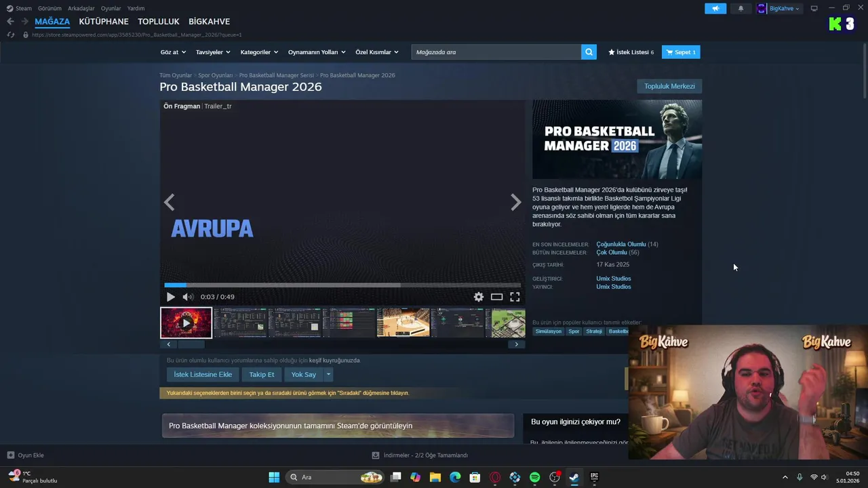Switch to Big Picture mode monitor icon
This screenshot has width=868, height=488.
814,9
